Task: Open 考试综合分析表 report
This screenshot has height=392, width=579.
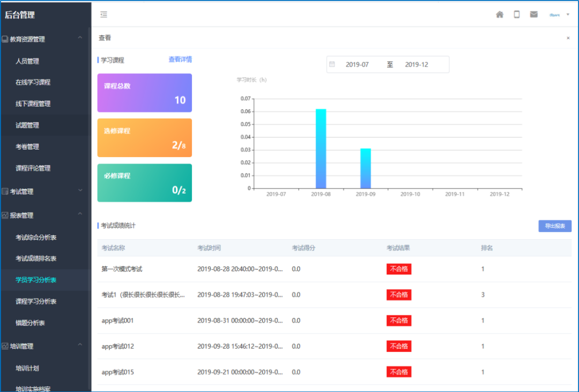Action: pyautogui.click(x=36, y=238)
